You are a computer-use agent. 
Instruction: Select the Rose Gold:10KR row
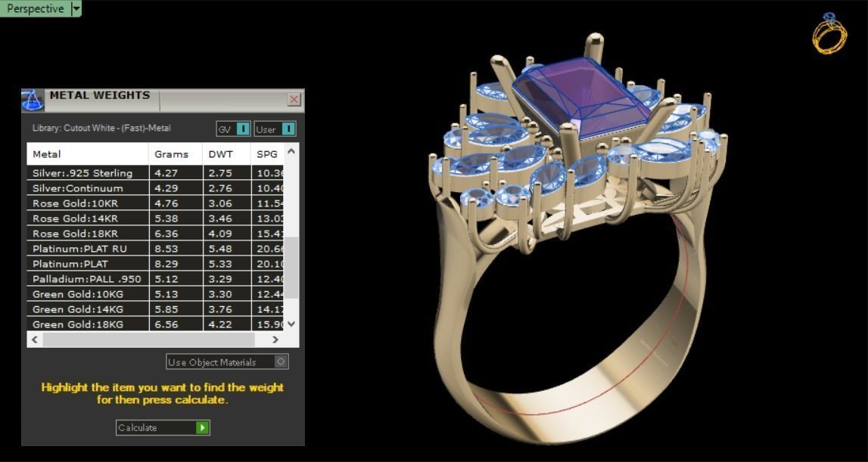coord(156,203)
